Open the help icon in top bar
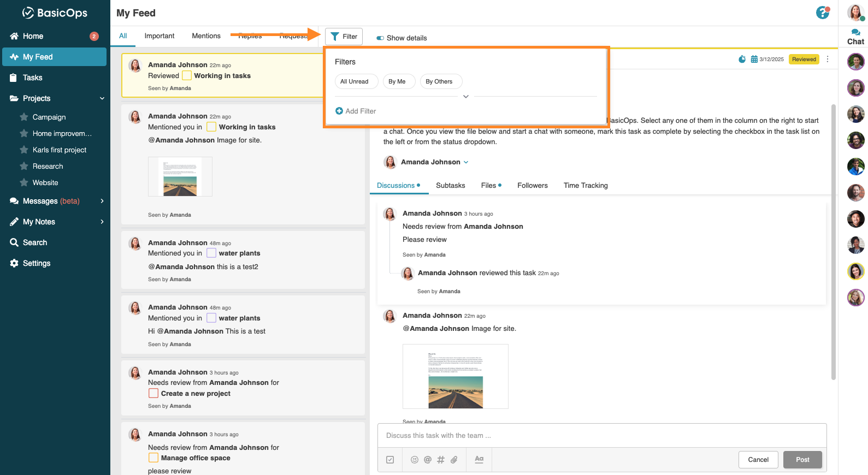Screen dimensions: 868x475 (822, 13)
